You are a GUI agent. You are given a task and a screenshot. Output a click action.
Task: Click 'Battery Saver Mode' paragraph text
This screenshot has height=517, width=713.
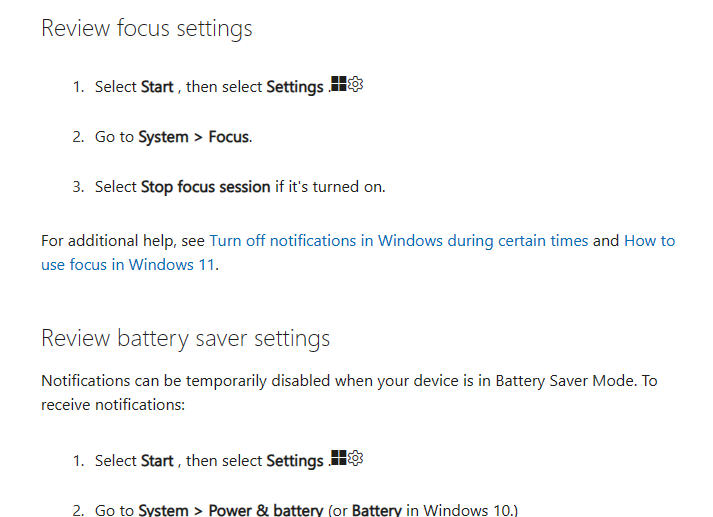tap(566, 381)
